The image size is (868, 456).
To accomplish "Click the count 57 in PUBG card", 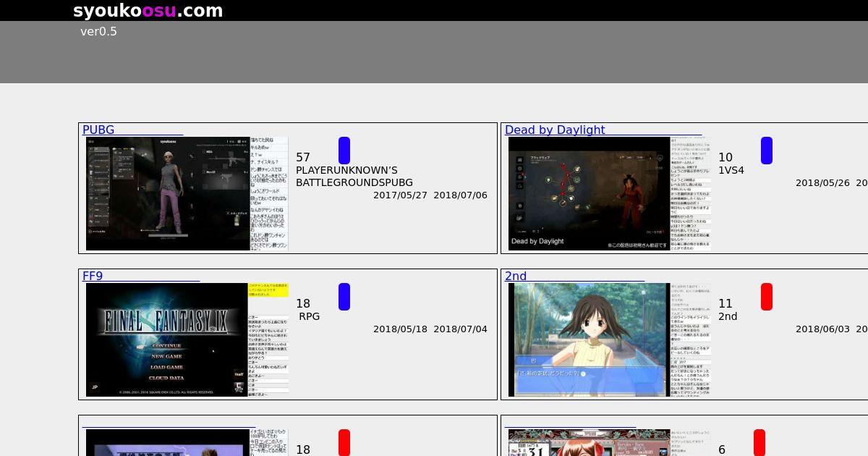I will tap(303, 157).
